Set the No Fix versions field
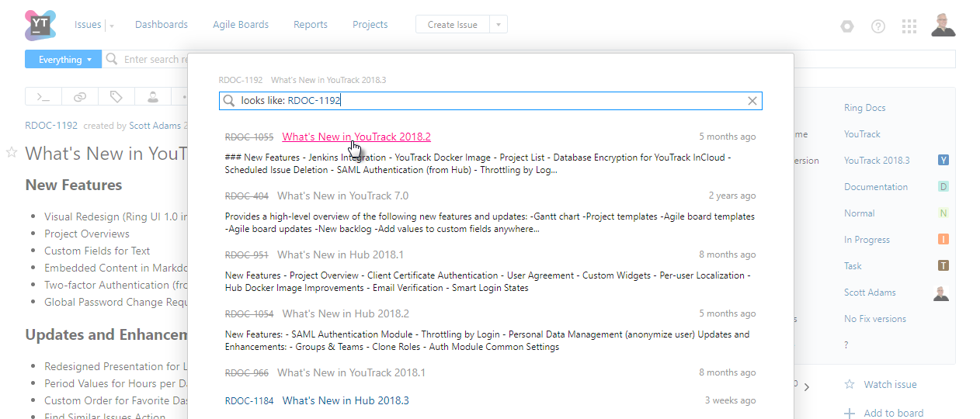Screen dimensions: 980x419 875,319
